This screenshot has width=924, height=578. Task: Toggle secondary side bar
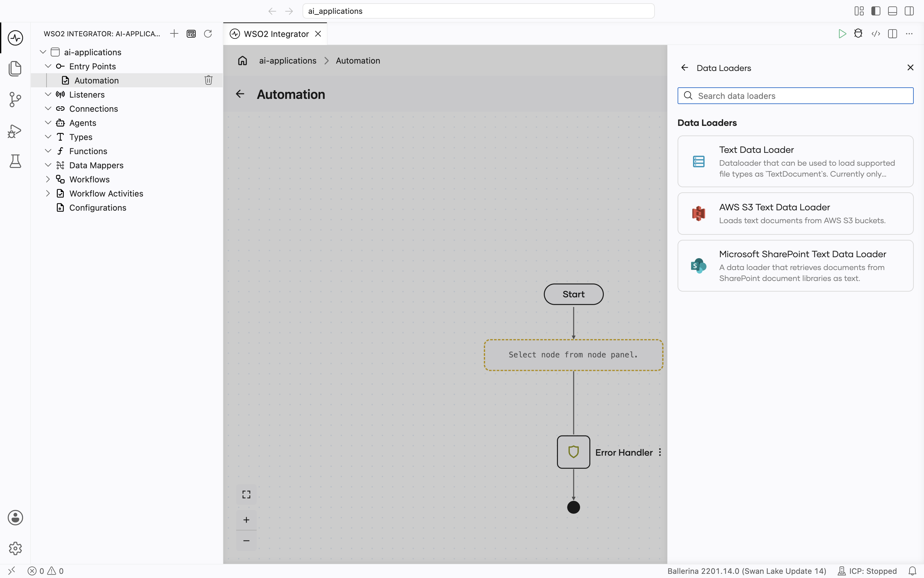pyautogui.click(x=910, y=11)
